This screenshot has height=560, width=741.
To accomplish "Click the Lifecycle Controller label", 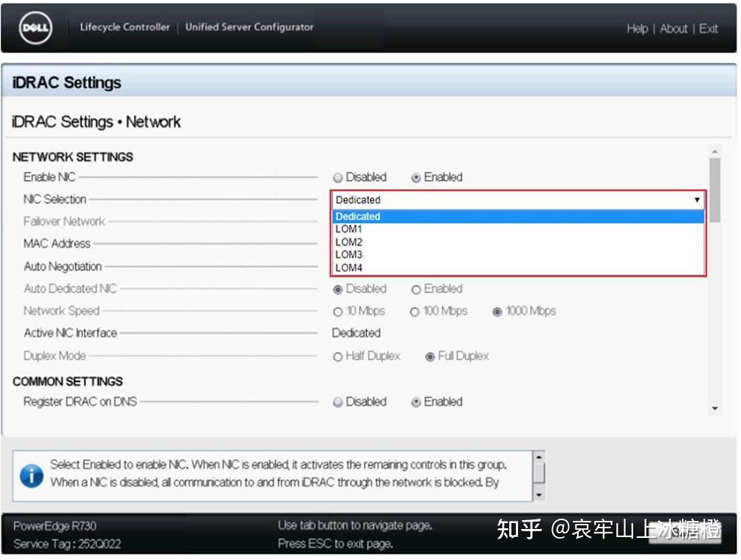I will (124, 27).
